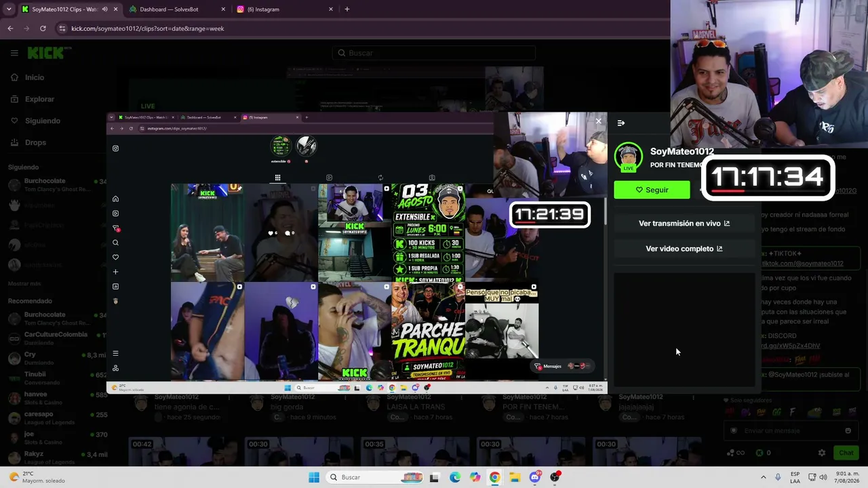Click the green Kick logo

pyautogui.click(x=45, y=53)
